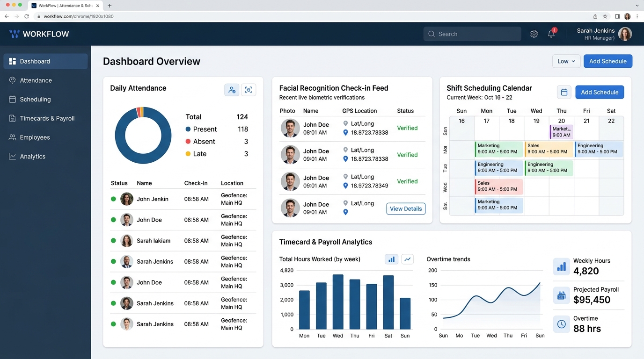644x359 pixels.
Task: Click the search field
Action: coord(472,34)
